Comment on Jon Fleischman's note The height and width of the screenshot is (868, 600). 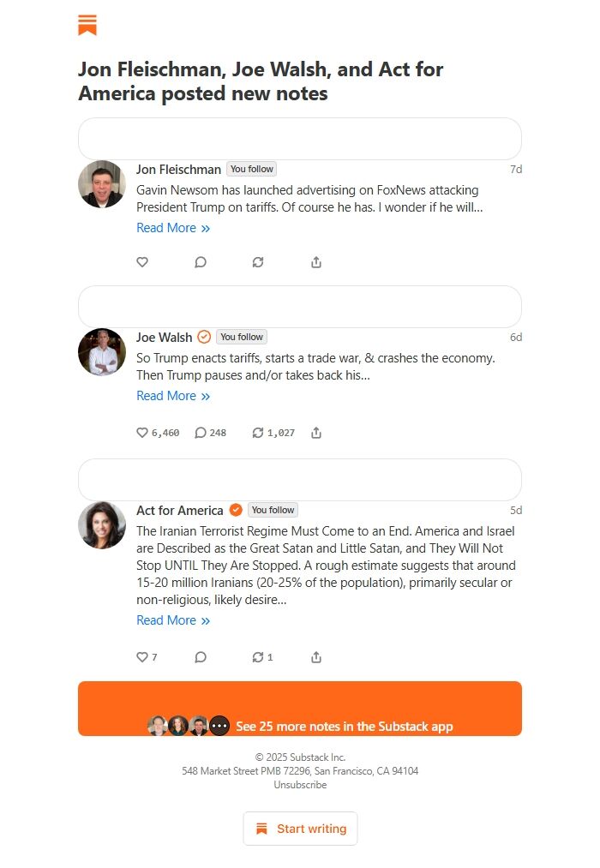click(201, 262)
